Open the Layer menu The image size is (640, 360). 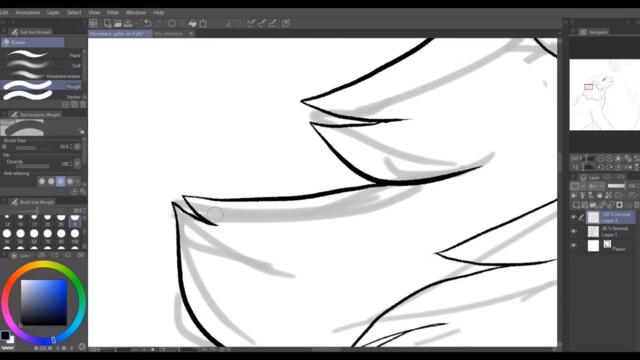tap(53, 13)
